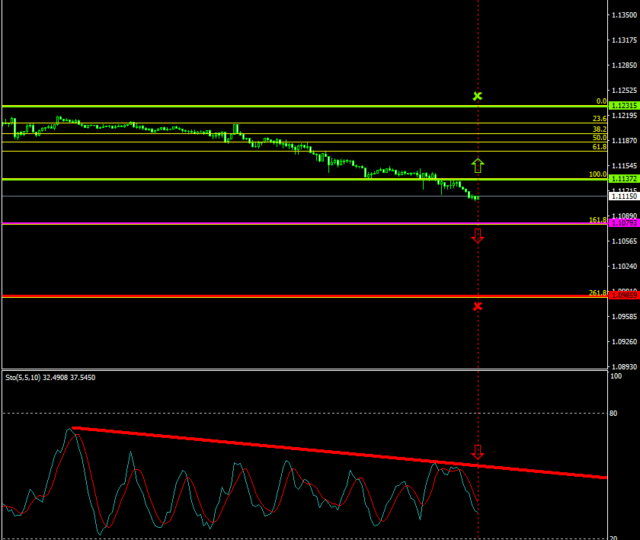Click the red price label on the price axis
Screen dimensions: 640x540
[625, 296]
